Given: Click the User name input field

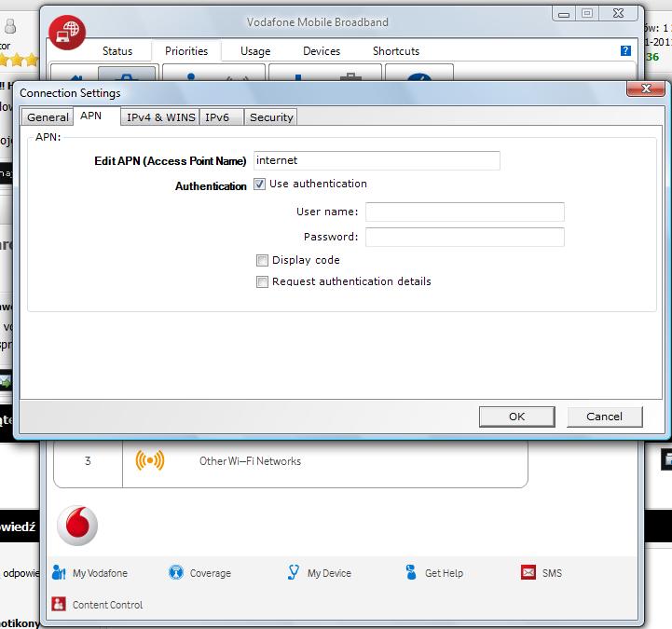Looking at the screenshot, I should [x=464, y=212].
